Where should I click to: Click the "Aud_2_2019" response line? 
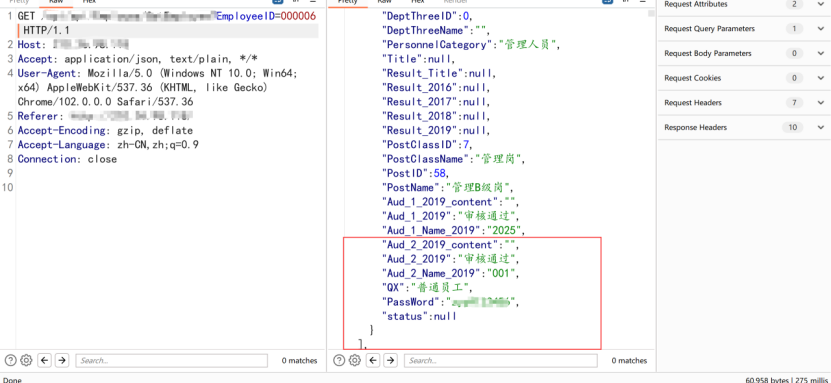[x=450, y=259]
